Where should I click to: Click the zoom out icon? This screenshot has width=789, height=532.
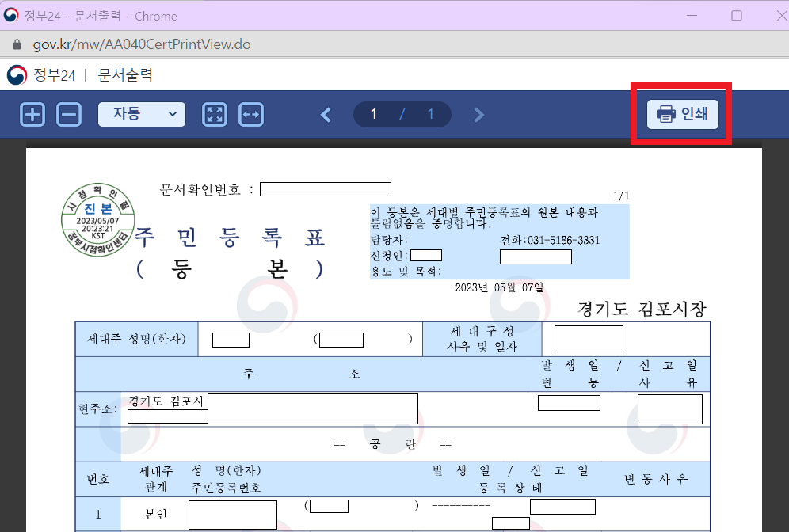tap(69, 114)
